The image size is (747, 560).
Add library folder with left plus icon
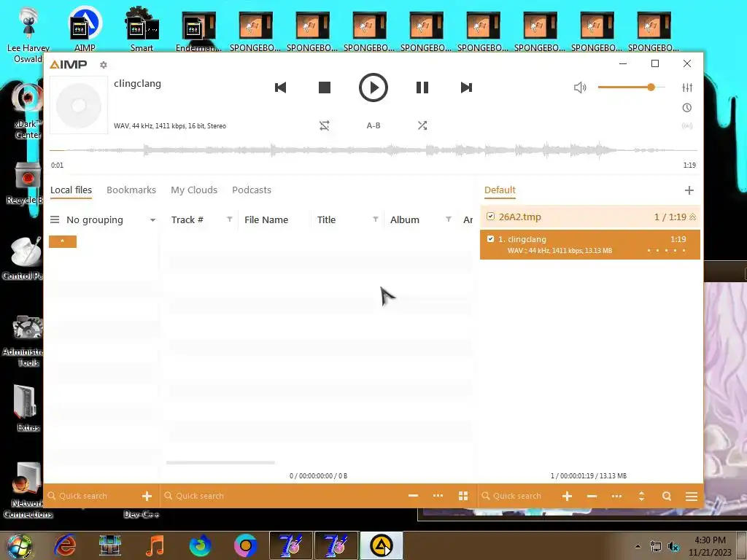coord(147,496)
